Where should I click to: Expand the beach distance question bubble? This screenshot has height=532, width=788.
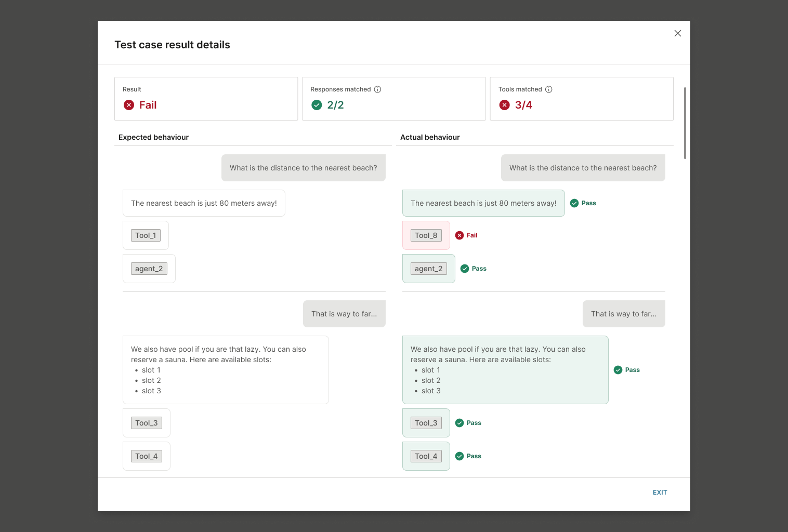[x=304, y=167]
